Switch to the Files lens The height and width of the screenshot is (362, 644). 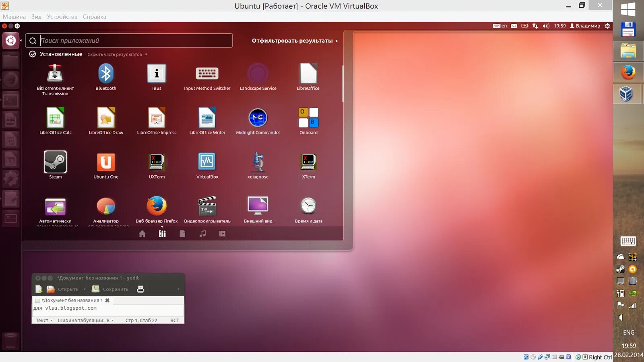point(182,234)
